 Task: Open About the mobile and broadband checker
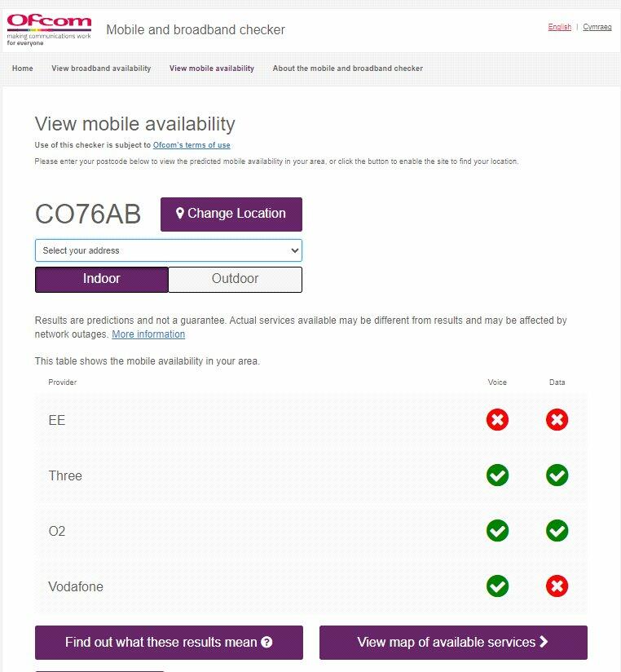click(348, 69)
